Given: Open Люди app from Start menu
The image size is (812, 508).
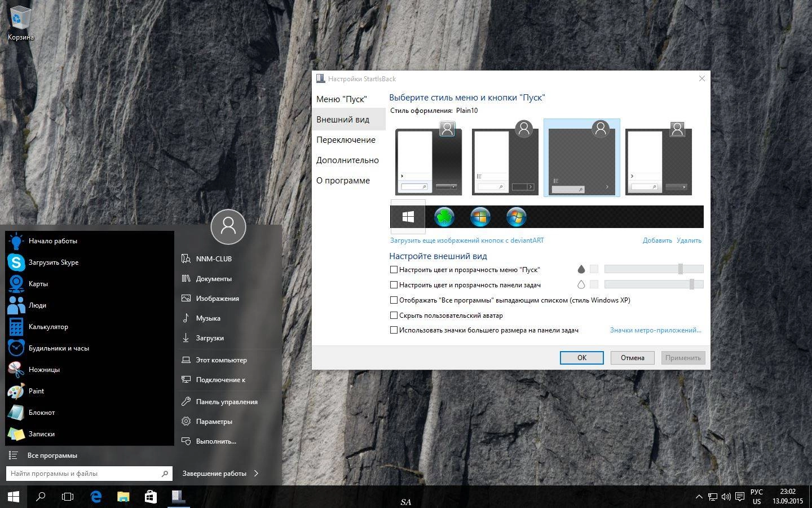Looking at the screenshot, I should tap(90, 305).
